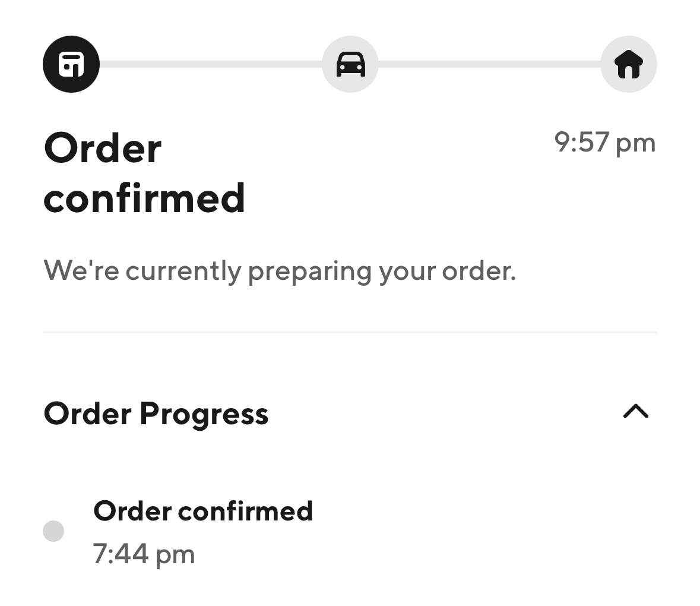700x606 pixels.
Task: Tap the home destination icon
Action: [629, 64]
